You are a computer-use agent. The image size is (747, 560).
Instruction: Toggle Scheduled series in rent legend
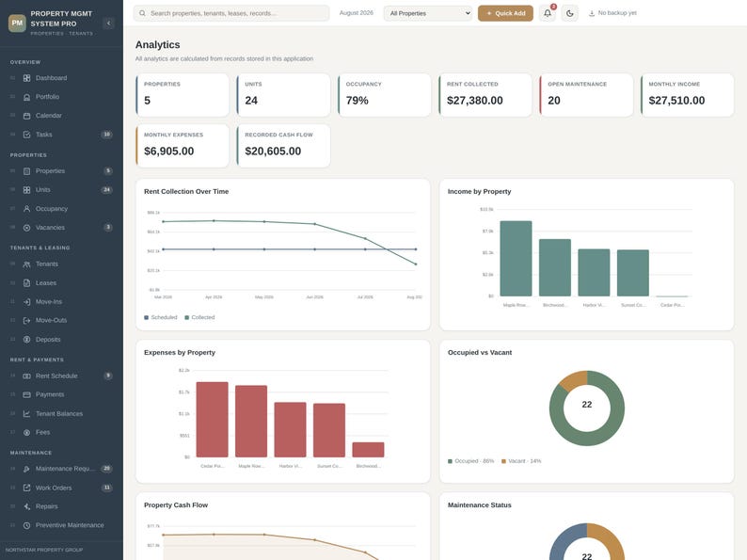[161, 317]
